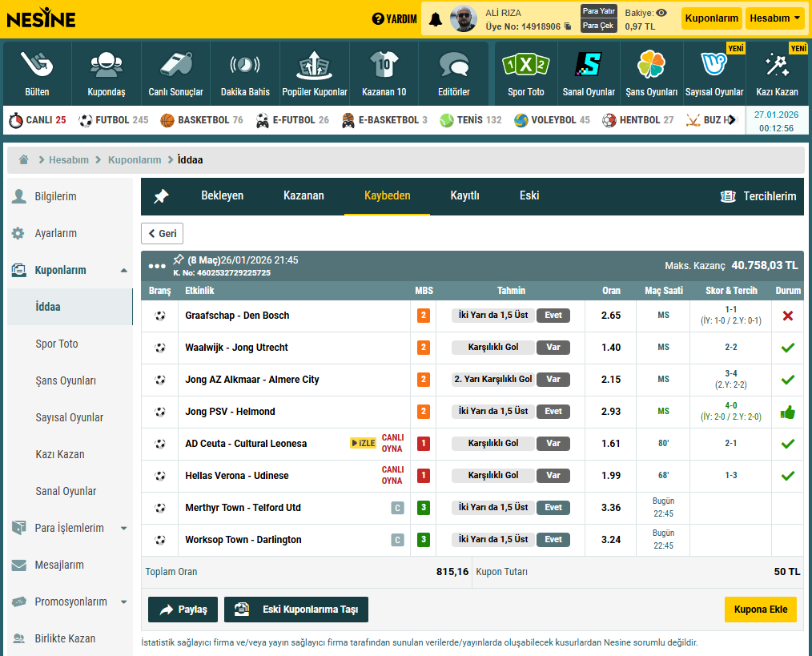Image resolution: width=812 pixels, height=656 pixels.
Task: Toggle balance visibility eye icon
Action: [661, 13]
